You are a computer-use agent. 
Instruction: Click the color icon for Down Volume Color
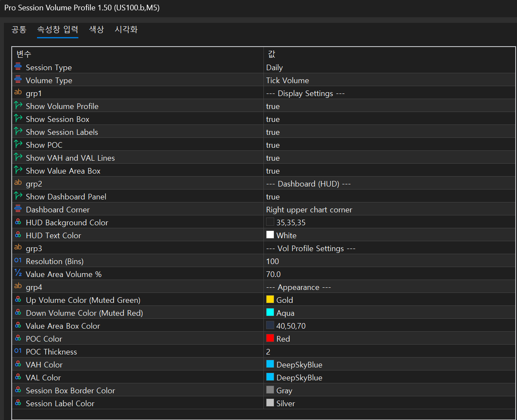[x=18, y=312]
